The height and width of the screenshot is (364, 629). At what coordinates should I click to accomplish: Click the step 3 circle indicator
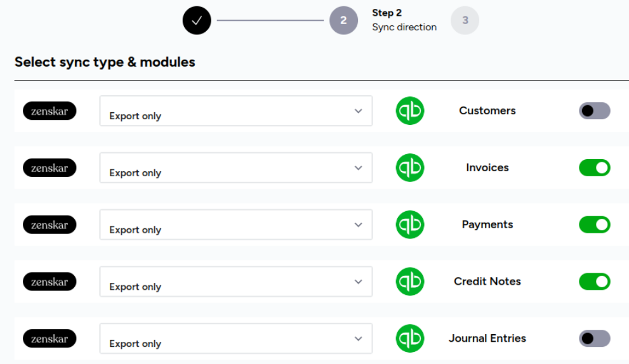(465, 20)
